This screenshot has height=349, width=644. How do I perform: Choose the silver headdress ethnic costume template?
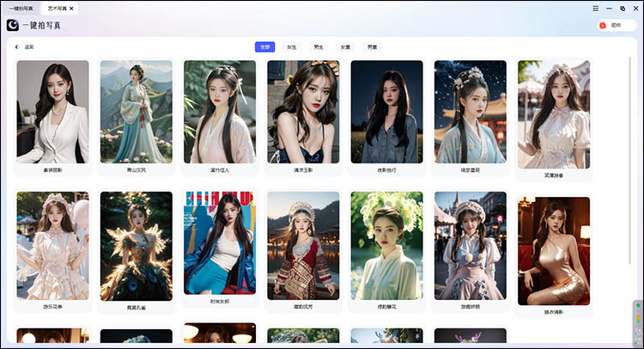pyautogui.click(x=303, y=245)
